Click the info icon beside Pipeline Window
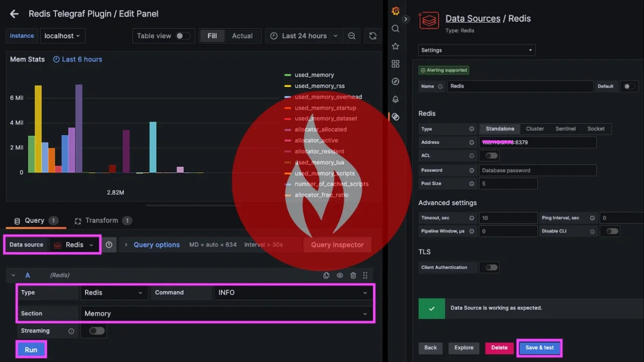Image resolution: width=644 pixels, height=362 pixels. [x=472, y=231]
